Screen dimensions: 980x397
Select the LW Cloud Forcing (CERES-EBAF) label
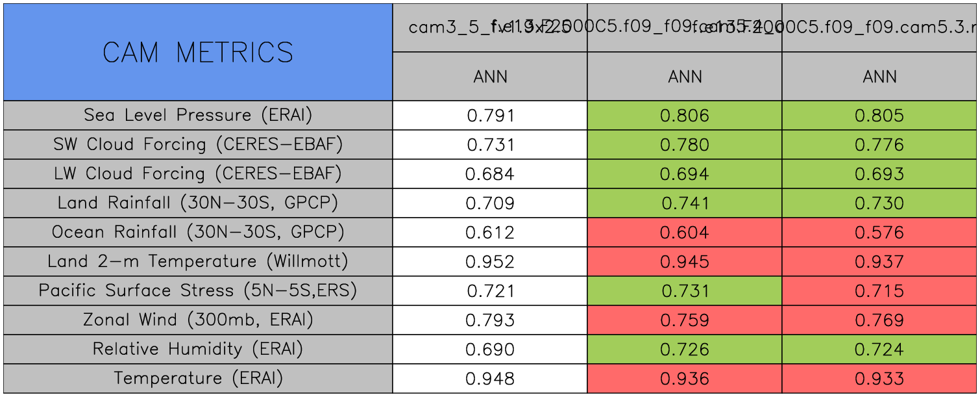click(x=198, y=174)
